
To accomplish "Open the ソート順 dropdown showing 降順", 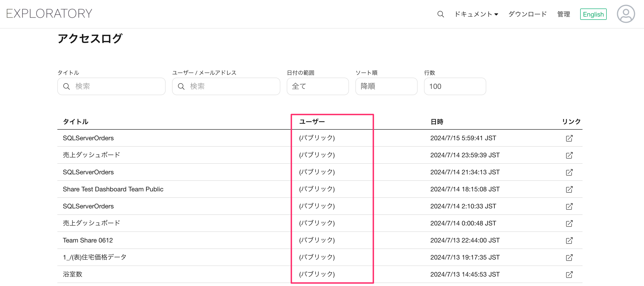I will 386,86.
